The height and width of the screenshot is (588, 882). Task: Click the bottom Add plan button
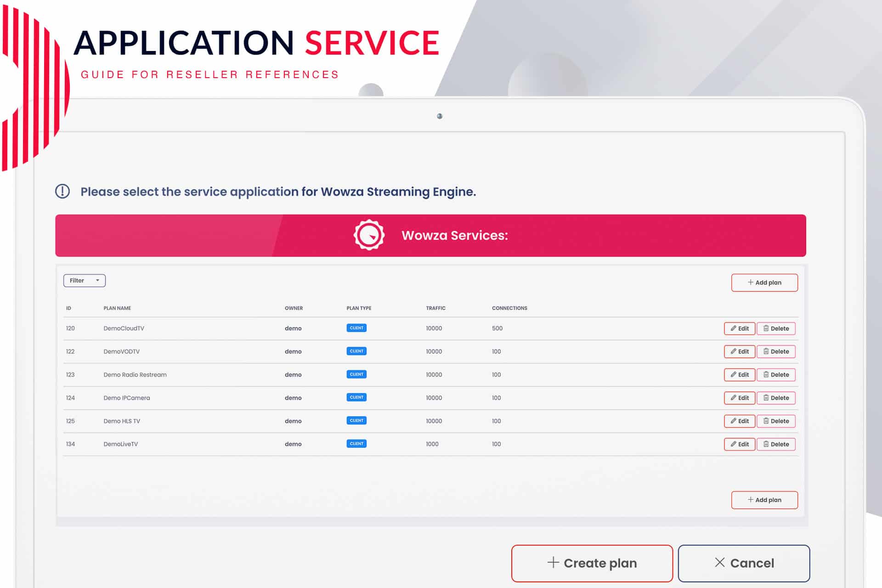click(x=764, y=500)
